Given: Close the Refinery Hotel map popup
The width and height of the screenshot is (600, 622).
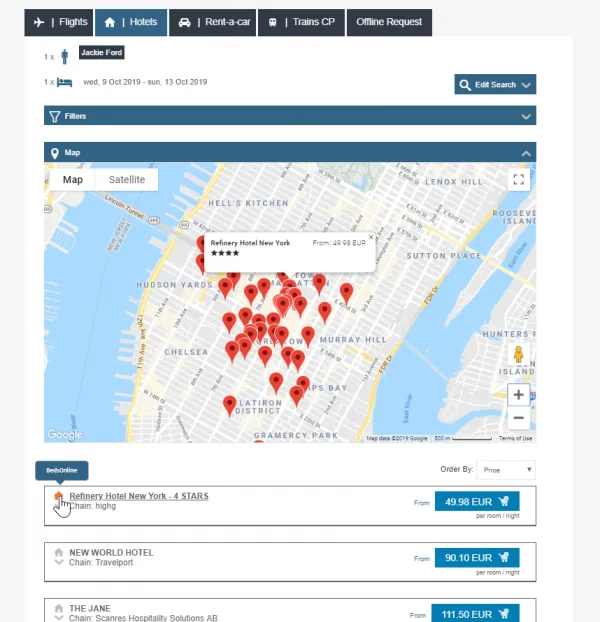Looking at the screenshot, I should click(371, 237).
